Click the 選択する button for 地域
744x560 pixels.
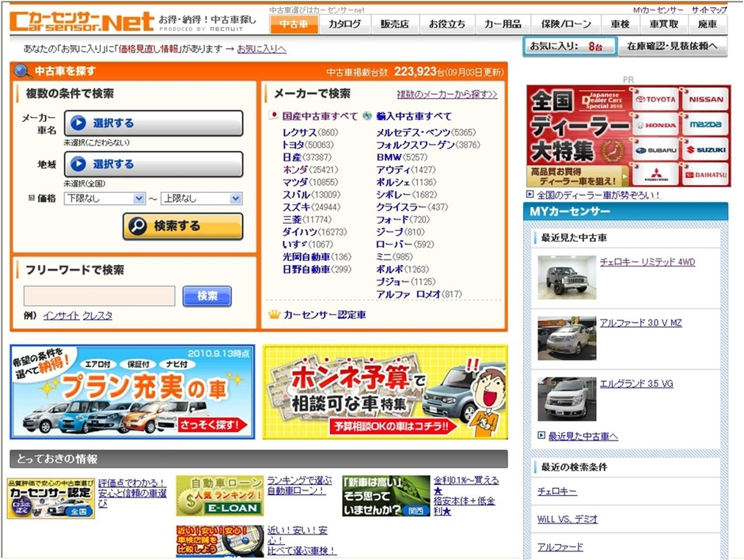154,164
